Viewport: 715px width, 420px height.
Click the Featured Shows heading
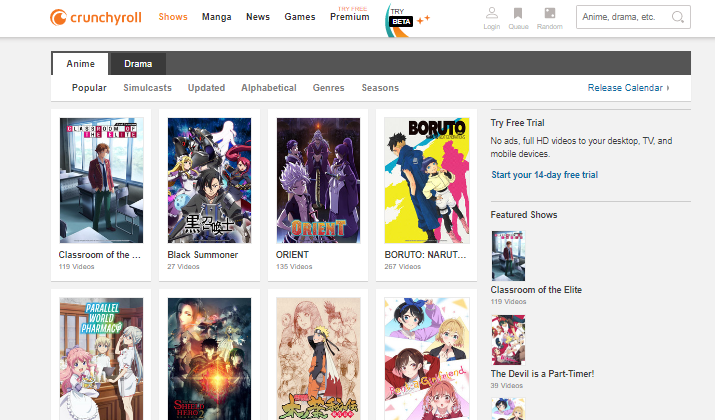[x=524, y=215]
